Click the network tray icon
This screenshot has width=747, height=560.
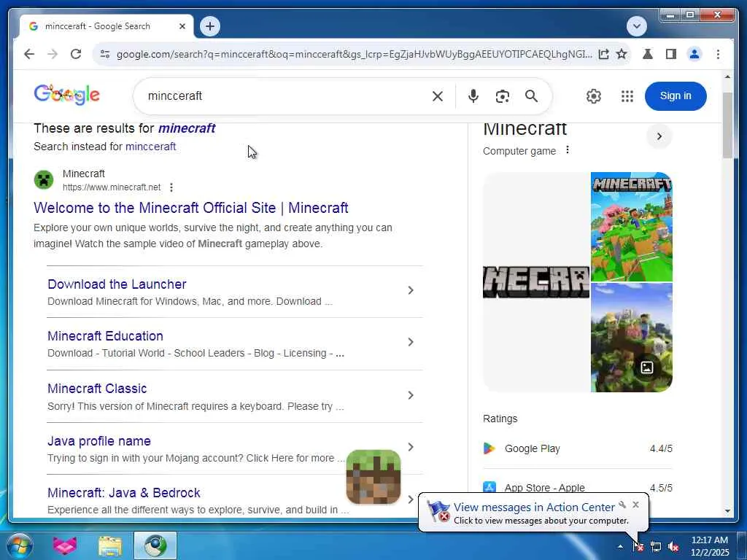[656, 546]
